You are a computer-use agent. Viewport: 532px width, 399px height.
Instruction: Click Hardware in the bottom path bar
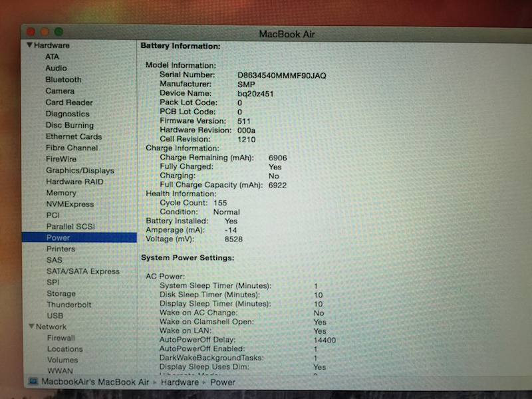[180, 382]
